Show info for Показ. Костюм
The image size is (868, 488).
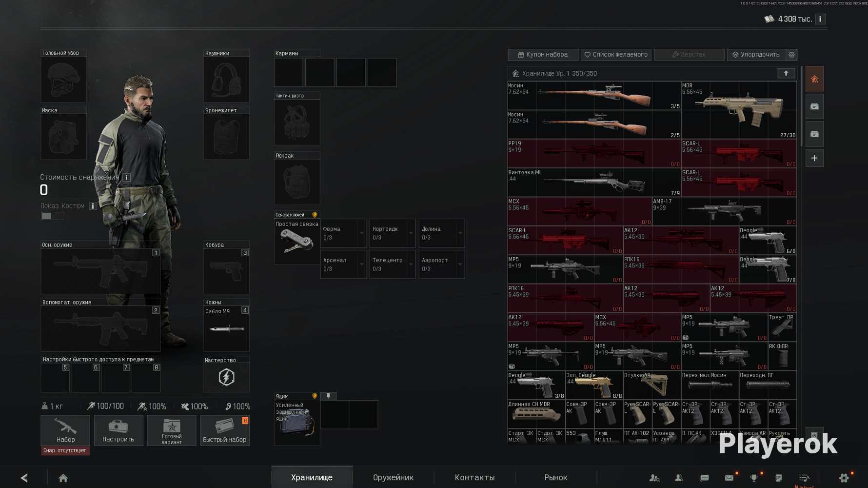93,206
